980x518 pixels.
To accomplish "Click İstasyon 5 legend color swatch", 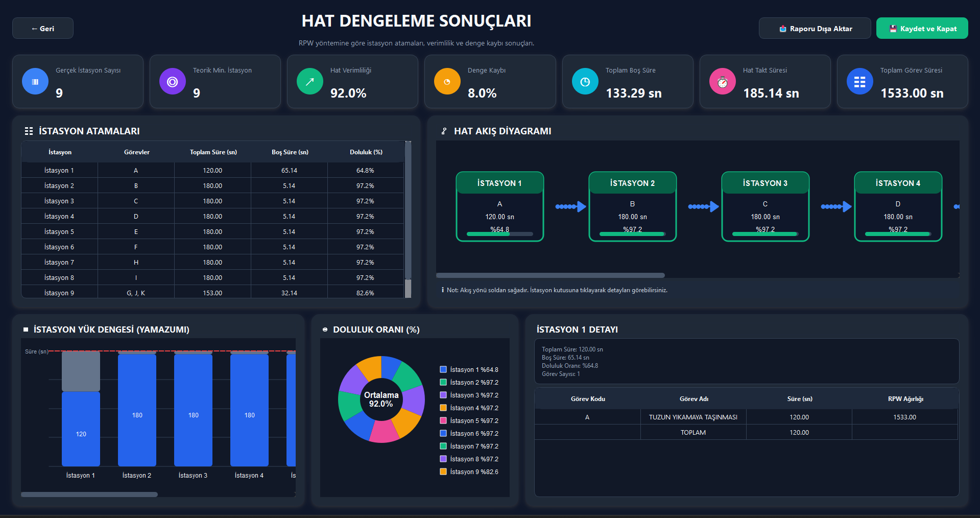I will pos(443,420).
